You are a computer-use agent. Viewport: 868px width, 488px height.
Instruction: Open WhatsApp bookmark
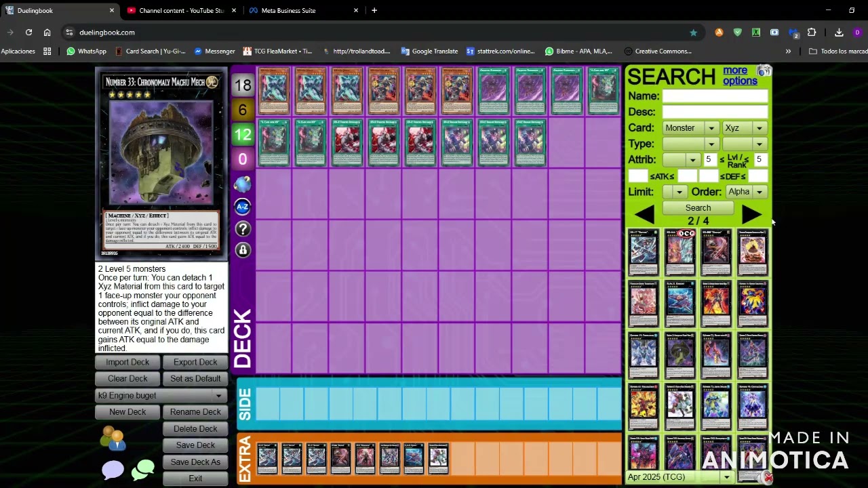pyautogui.click(x=86, y=51)
